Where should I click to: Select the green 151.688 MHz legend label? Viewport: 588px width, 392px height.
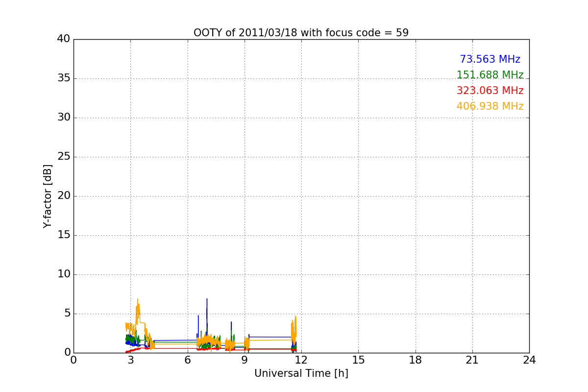(x=490, y=75)
